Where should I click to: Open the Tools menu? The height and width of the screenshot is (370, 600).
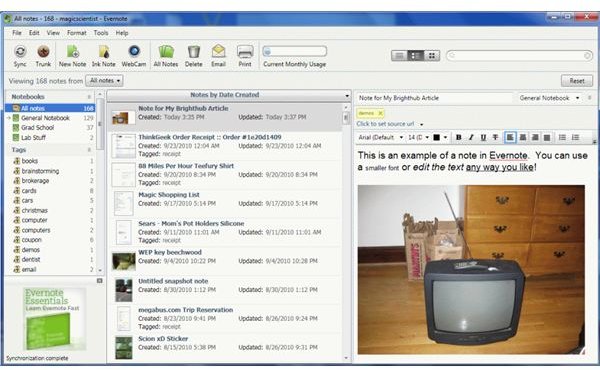point(101,33)
